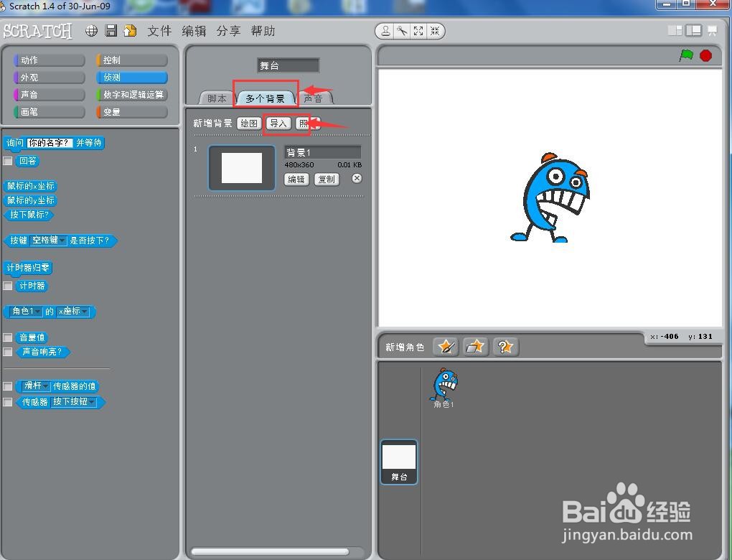
Task: Select the shrink sprite tool
Action: 435,32
